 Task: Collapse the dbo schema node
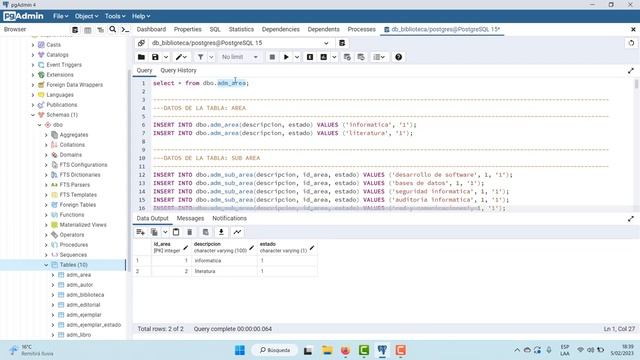click(40, 125)
